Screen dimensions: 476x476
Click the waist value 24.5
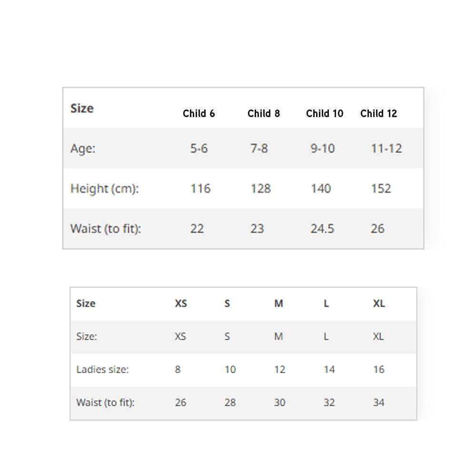322,228
